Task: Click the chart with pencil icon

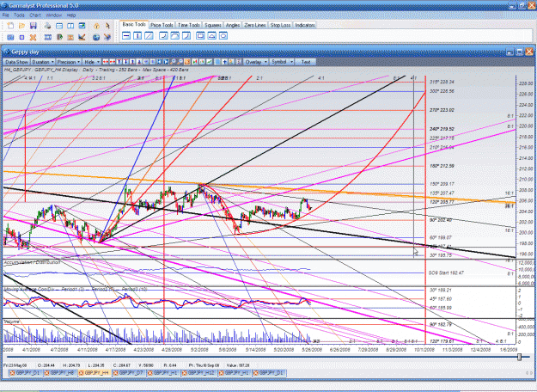Action: (82, 37)
